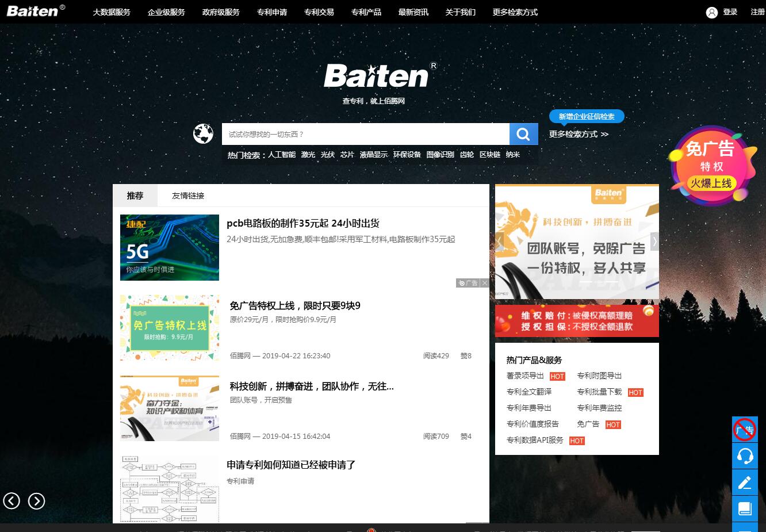Focus the patent search input field
This screenshot has width=766, height=532.
click(x=366, y=134)
